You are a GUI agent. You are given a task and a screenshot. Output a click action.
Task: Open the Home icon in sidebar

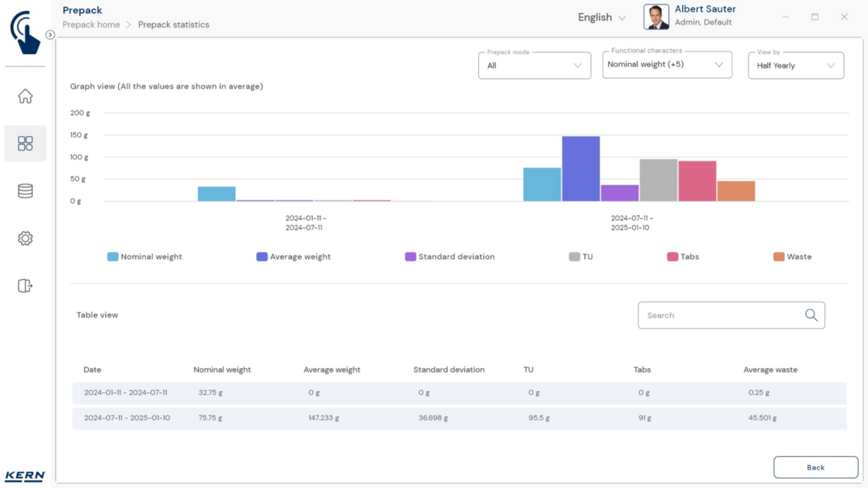pyautogui.click(x=25, y=96)
